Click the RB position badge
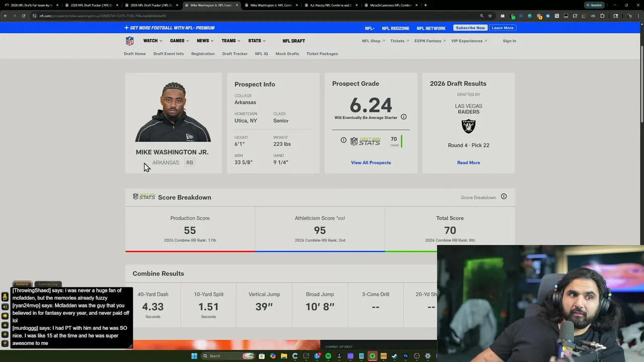 (x=190, y=162)
